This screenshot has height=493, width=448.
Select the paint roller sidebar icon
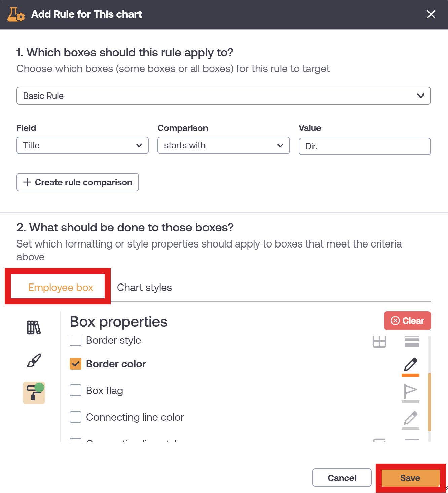coord(34,393)
